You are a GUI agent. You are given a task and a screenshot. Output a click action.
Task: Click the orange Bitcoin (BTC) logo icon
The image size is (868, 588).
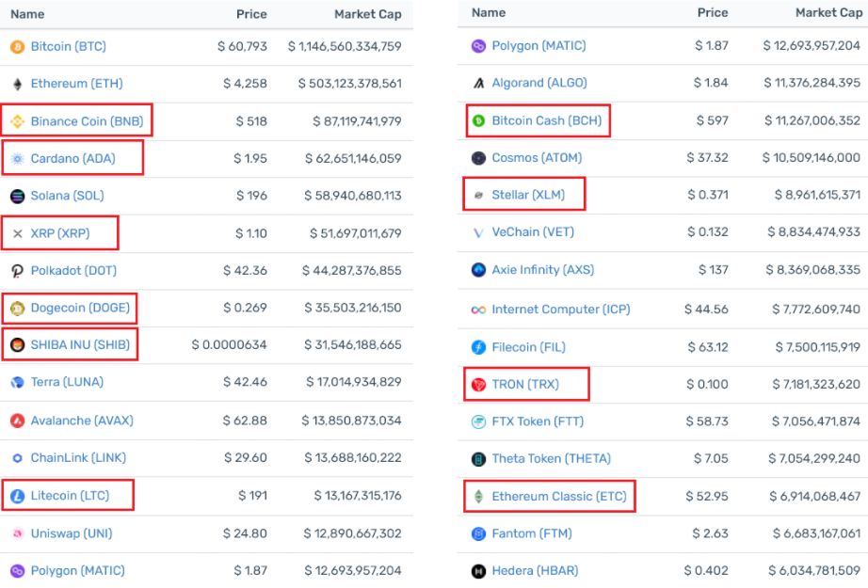tap(17, 46)
